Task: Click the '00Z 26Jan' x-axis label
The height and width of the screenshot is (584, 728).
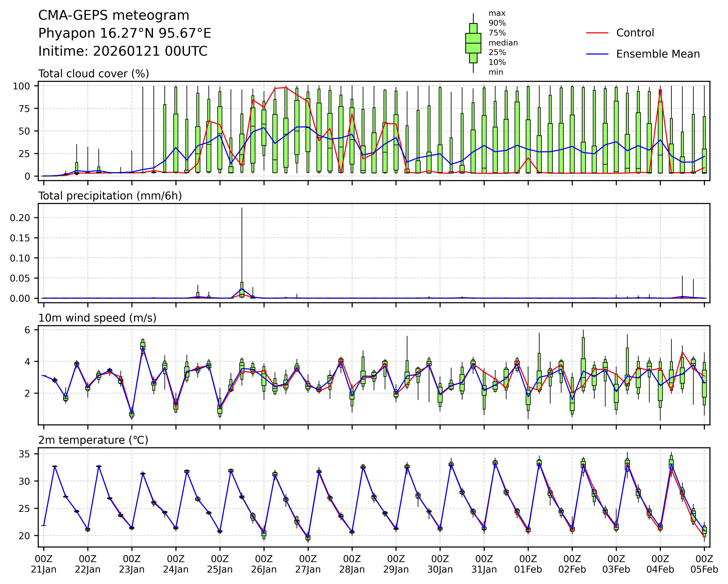Action: [x=264, y=564]
